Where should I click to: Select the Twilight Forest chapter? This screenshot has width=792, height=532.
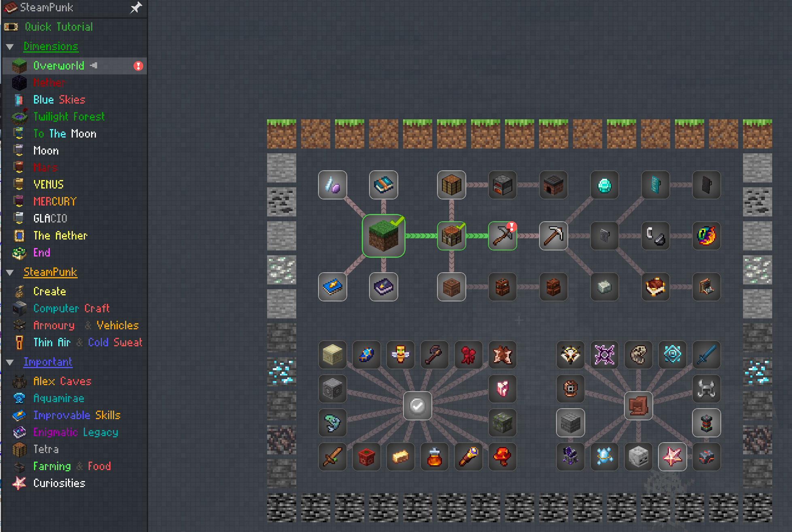tap(69, 117)
